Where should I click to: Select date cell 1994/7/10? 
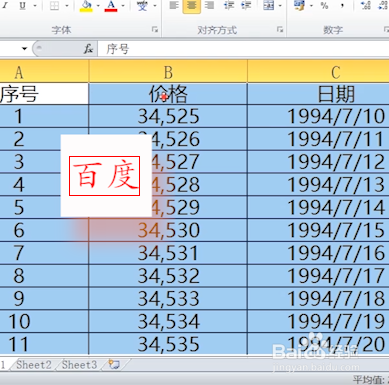pos(318,116)
